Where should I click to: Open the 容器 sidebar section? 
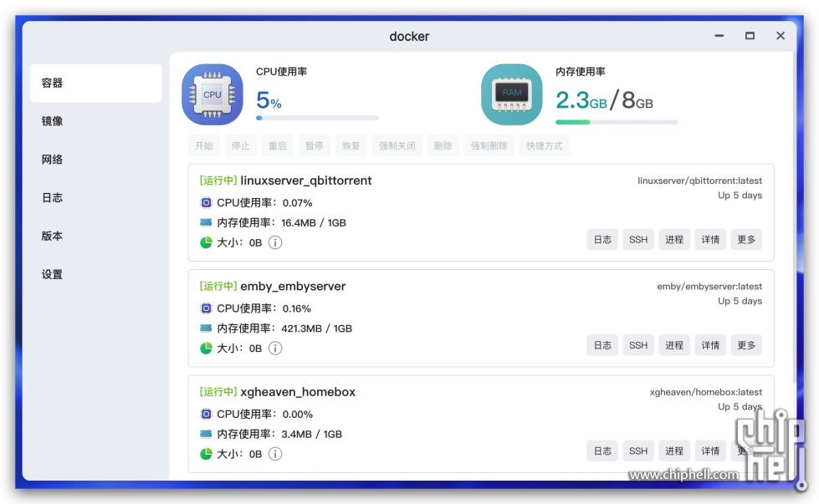[95, 83]
